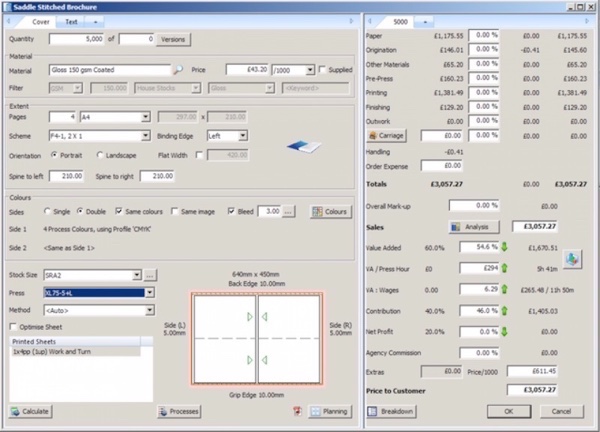The image size is (600, 432).
Task: Click the small red icon beside Planning
Action: click(297, 411)
